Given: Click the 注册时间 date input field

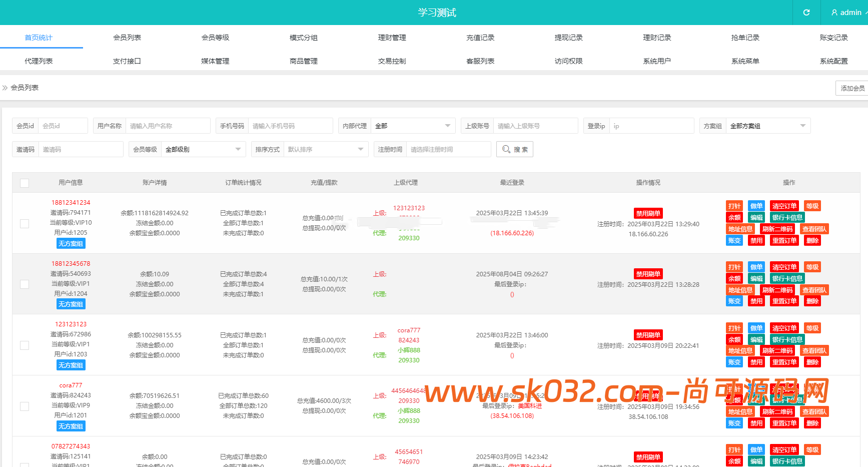Looking at the screenshot, I should (x=449, y=149).
